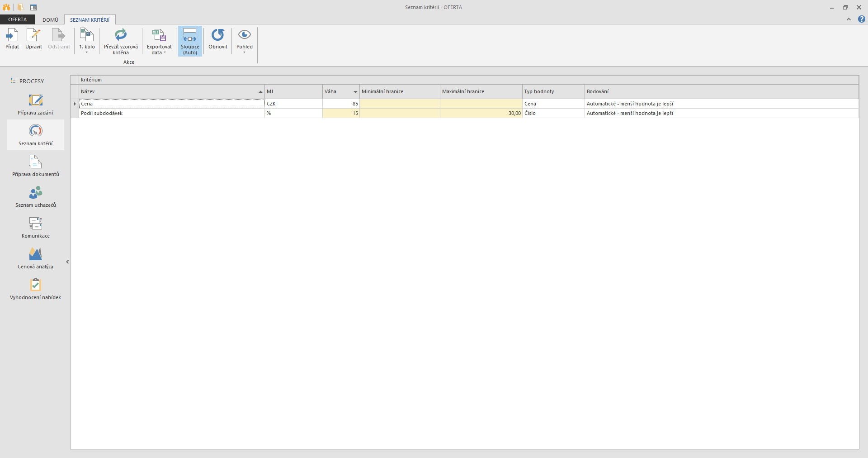868x458 pixels.
Task: Click the Obnovit refresh icon
Action: pyautogui.click(x=218, y=35)
